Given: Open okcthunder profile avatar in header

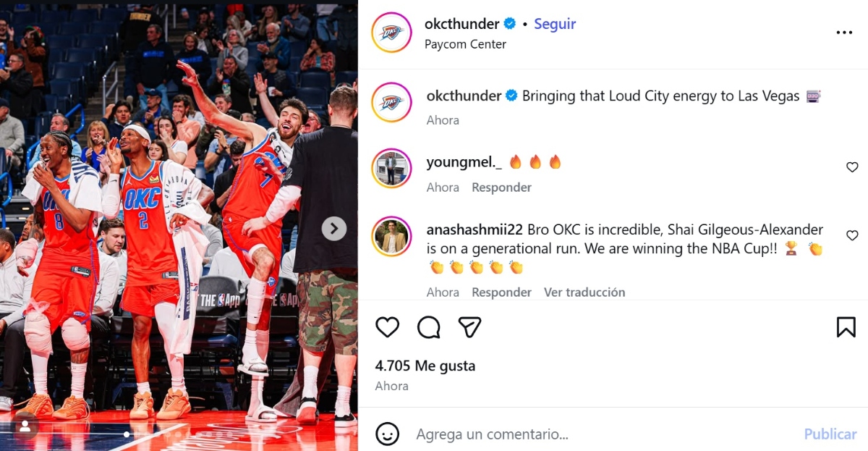Looking at the screenshot, I should coord(391,33).
